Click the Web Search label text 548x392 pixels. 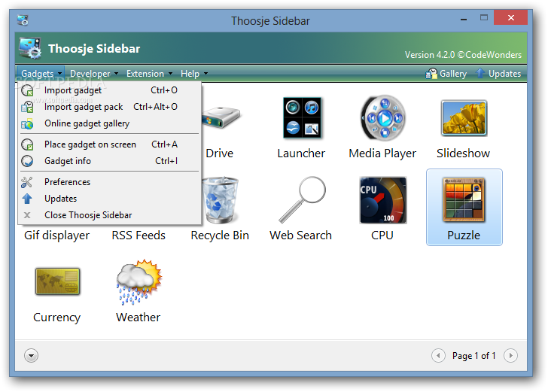(300, 236)
